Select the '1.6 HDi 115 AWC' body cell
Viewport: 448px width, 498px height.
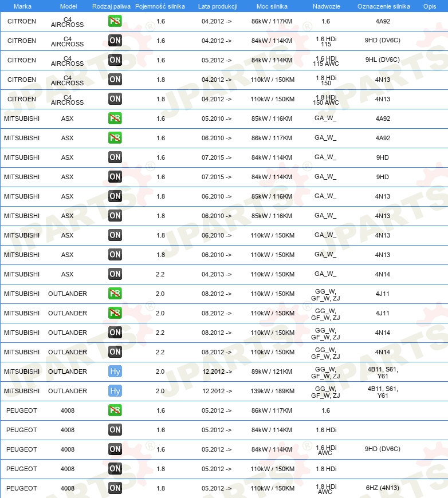click(x=326, y=61)
